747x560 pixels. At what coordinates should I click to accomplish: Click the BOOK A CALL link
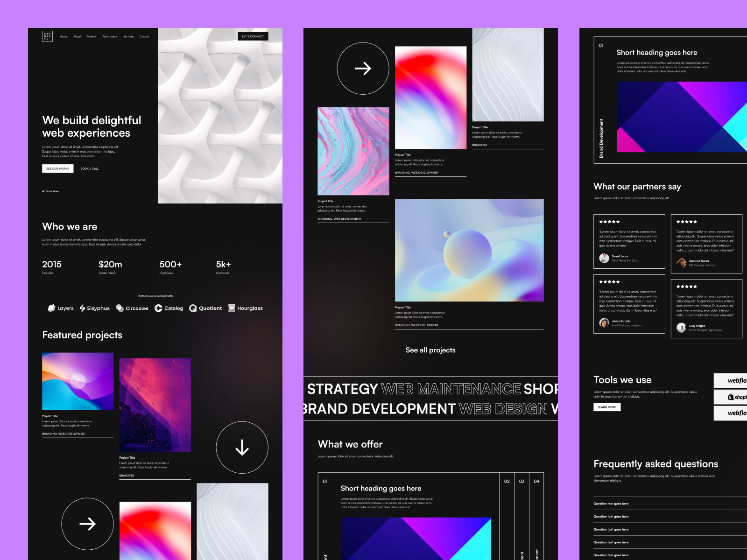point(90,168)
